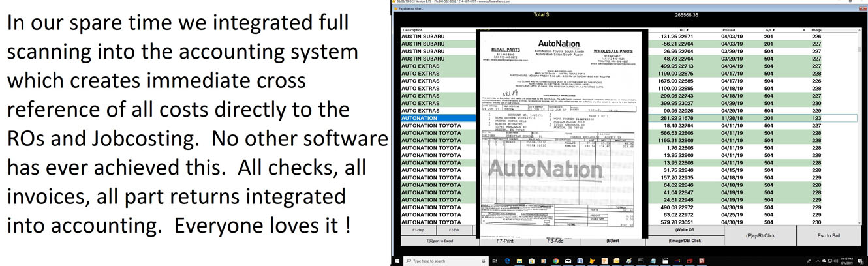Launch Google Chrome from the taskbar
The width and height of the screenshot is (868, 266).
[556, 261]
